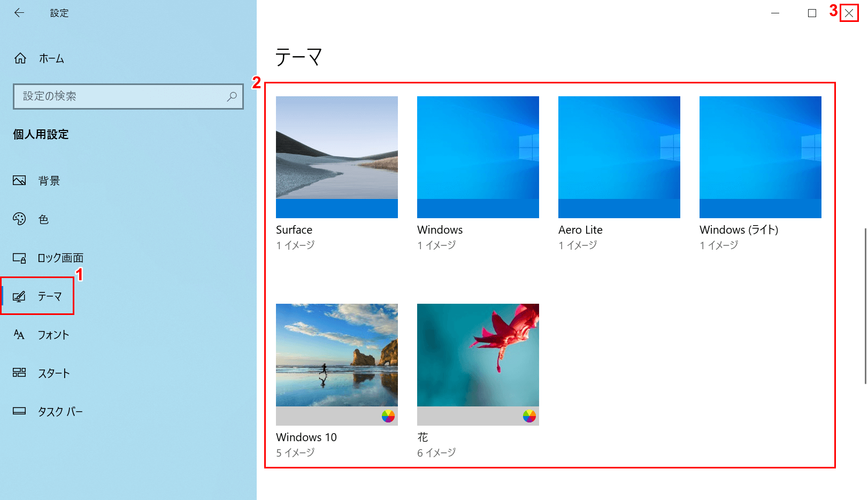This screenshot has width=868, height=500.
Task: Click the back arrow in Settings
Action: click(x=19, y=13)
